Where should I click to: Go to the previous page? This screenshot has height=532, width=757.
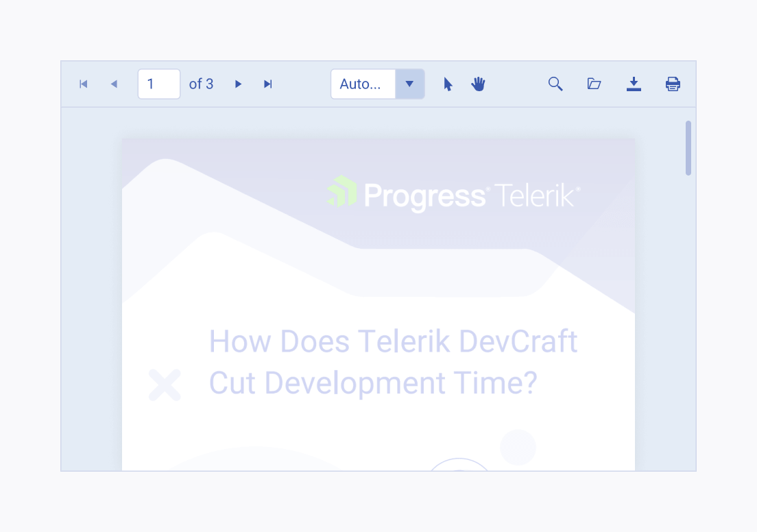[114, 84]
